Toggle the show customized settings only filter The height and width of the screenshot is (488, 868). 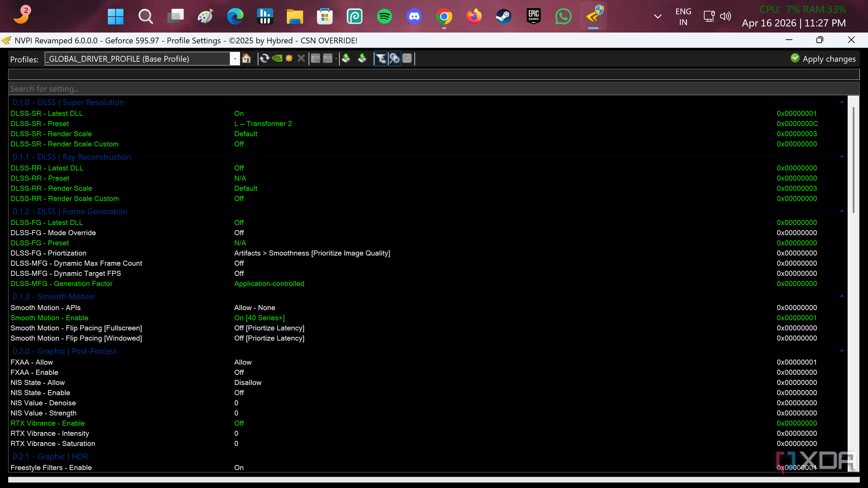[381, 58]
